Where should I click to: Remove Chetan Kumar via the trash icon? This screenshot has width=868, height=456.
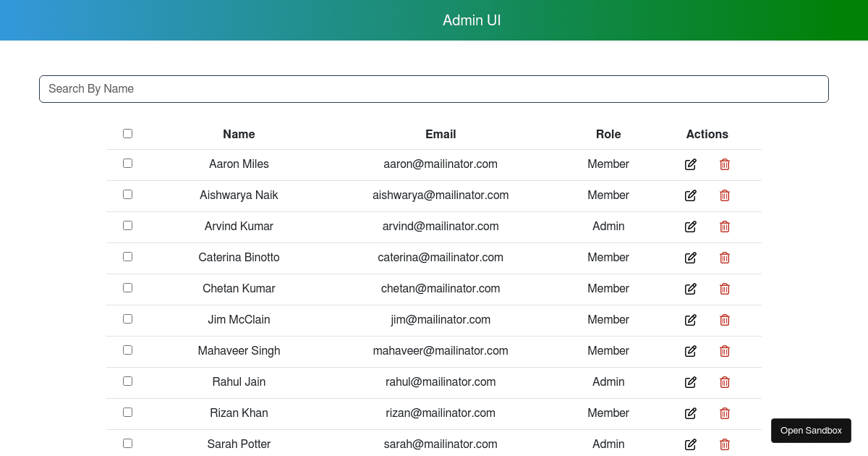click(x=724, y=289)
